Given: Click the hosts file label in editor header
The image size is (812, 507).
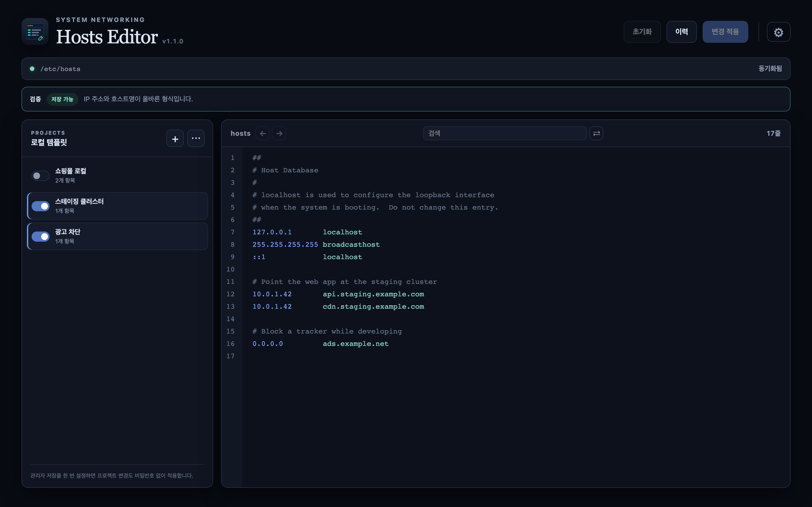Looking at the screenshot, I should 240,134.
